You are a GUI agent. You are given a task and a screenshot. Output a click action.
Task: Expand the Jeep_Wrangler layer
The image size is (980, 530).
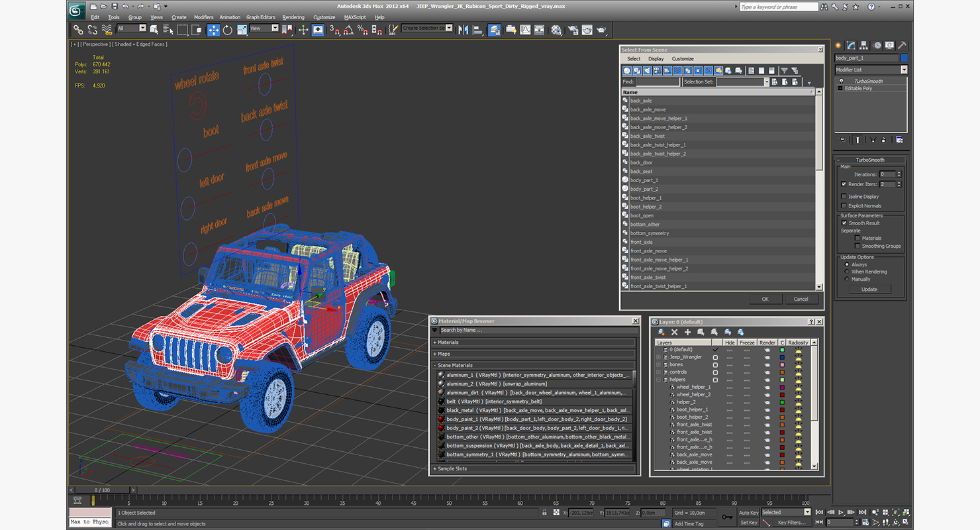pos(658,357)
